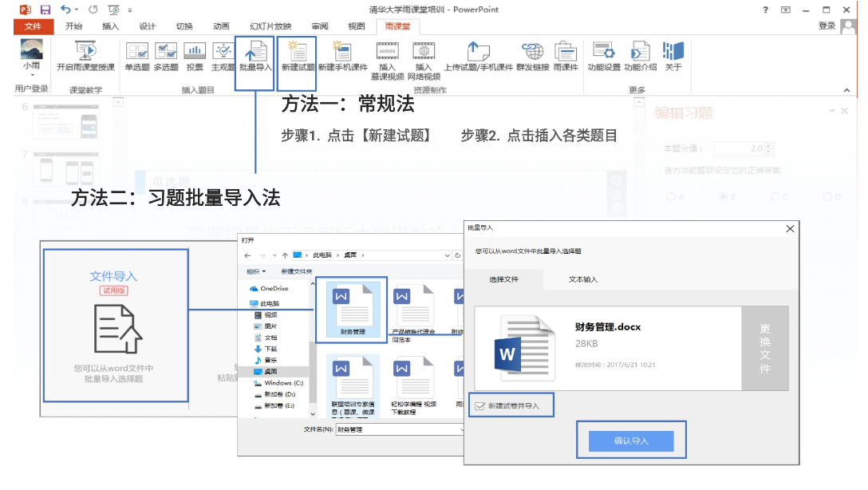Click the 确认导入 button

(x=631, y=441)
